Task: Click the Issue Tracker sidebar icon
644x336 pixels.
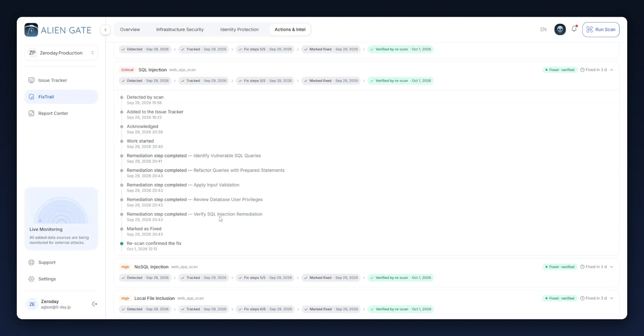Action: 32,80
